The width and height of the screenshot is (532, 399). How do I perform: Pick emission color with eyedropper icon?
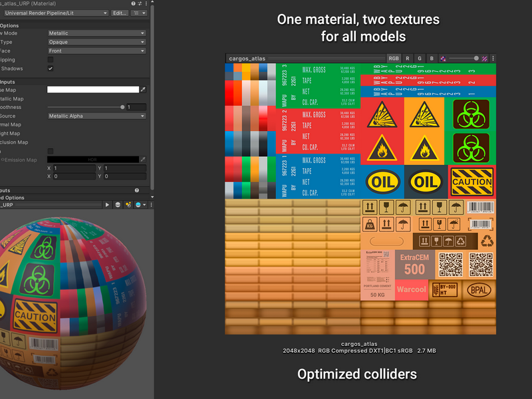pos(143,160)
